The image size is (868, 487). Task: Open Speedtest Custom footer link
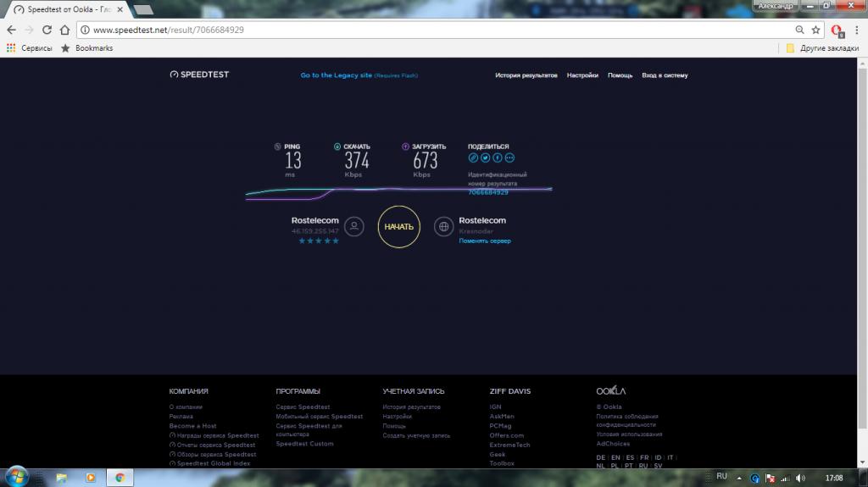pyautogui.click(x=304, y=443)
